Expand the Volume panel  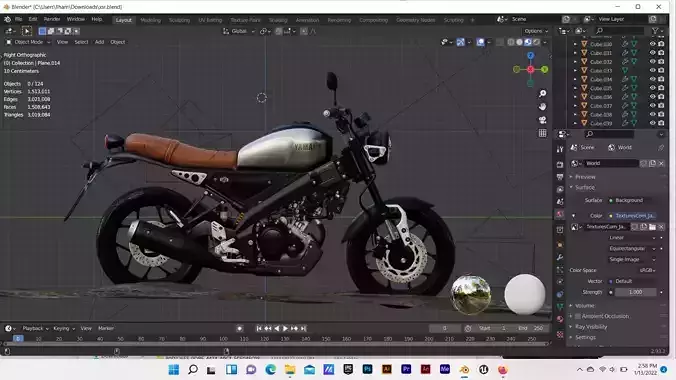pyautogui.click(x=584, y=305)
